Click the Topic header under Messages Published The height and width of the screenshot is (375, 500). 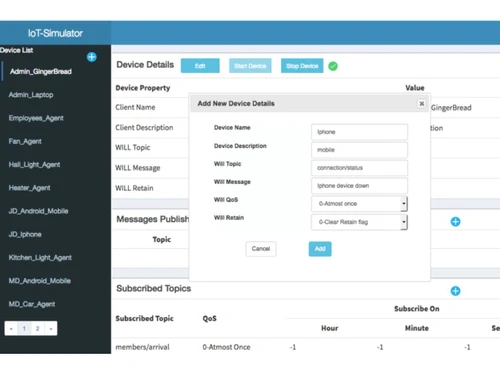click(161, 240)
